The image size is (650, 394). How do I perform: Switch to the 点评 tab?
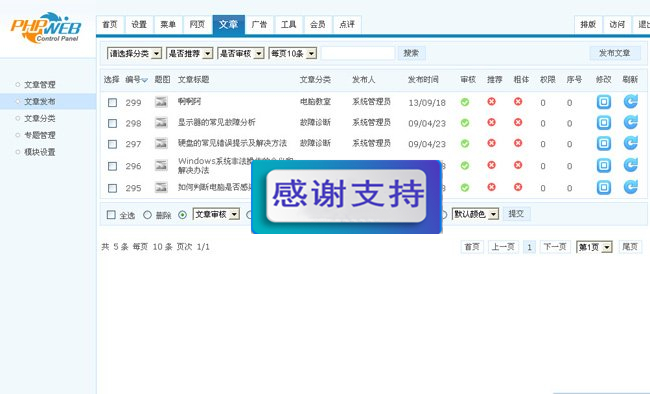coord(347,25)
